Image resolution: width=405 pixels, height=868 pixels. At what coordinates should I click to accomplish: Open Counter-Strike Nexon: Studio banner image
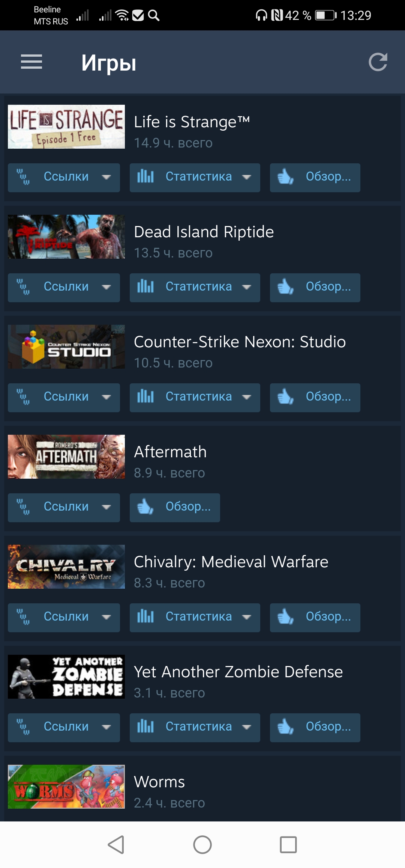[x=66, y=347]
